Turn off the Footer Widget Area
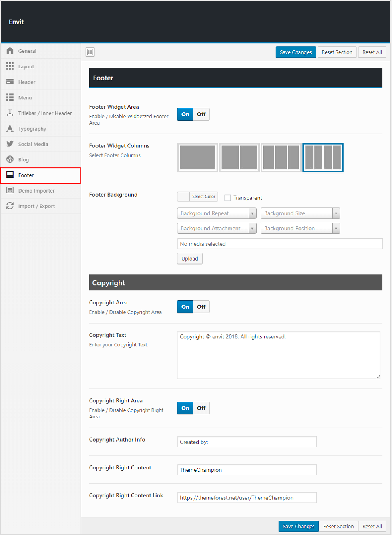Screen dimensions: 392x535 (201, 114)
